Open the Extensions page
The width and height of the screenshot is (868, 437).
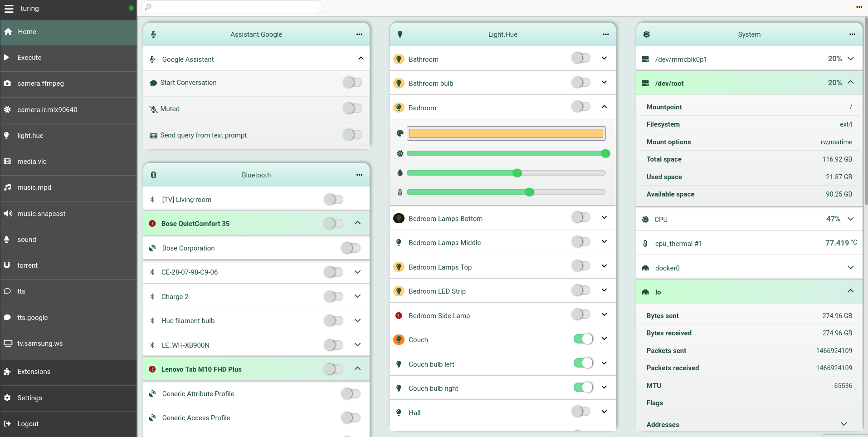pyautogui.click(x=34, y=372)
